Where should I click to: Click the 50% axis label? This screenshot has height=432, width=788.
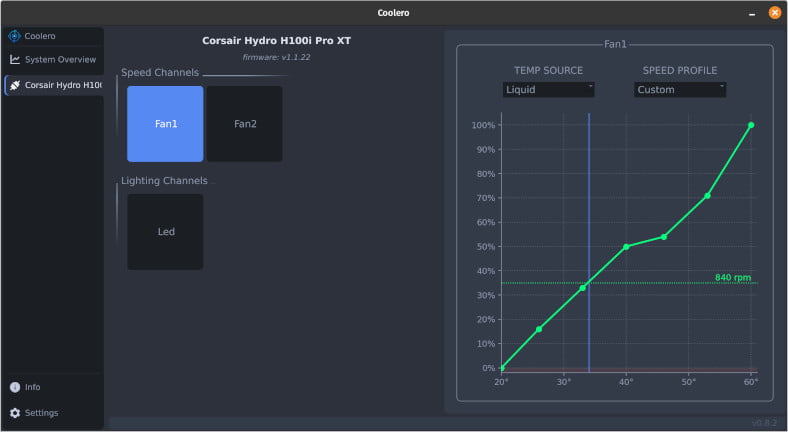(485, 247)
